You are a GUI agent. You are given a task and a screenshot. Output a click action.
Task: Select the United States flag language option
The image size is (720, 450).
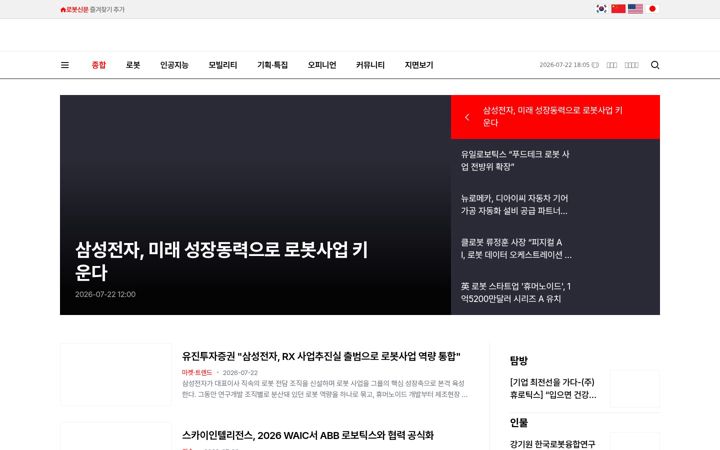[635, 9]
